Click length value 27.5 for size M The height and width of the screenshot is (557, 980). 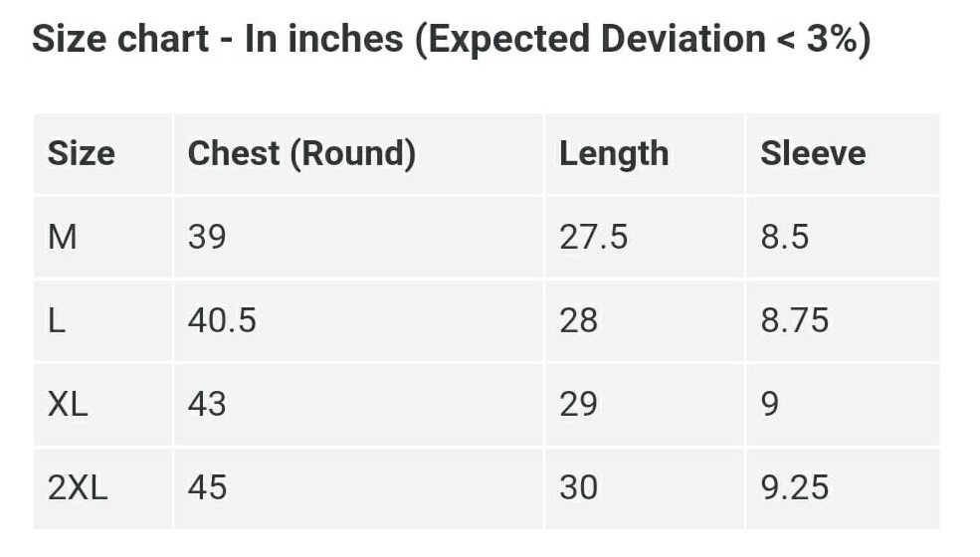593,238
